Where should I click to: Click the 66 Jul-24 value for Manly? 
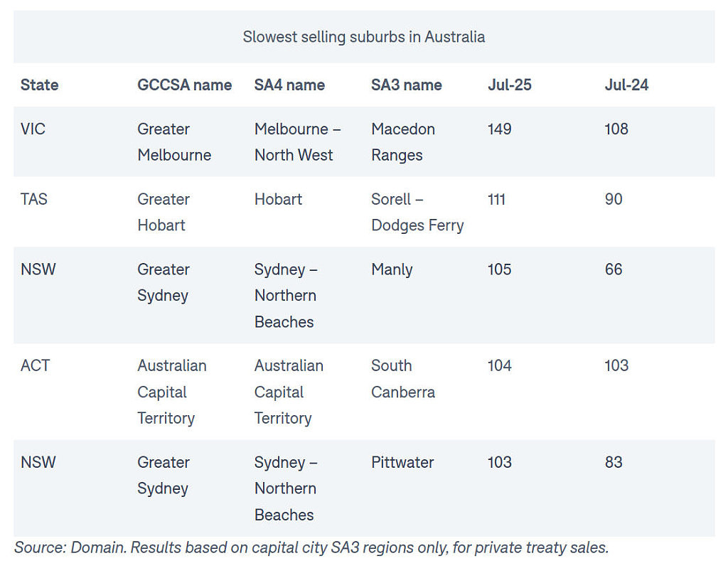pyautogui.click(x=614, y=269)
